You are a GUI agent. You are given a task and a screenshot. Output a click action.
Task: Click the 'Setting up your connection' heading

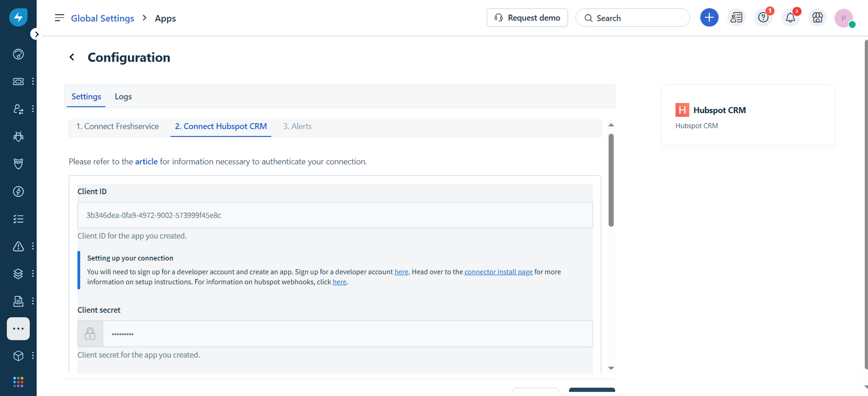(130, 258)
